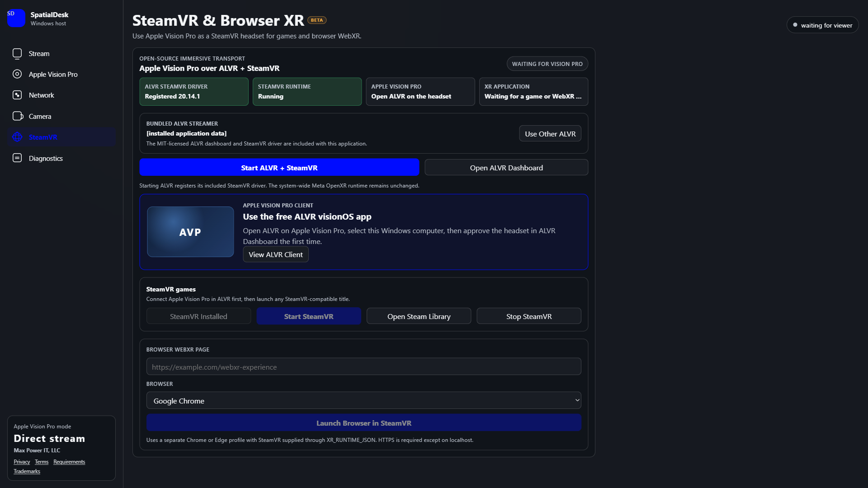Switch to the Network section label
Viewport: 868px width, 488px height.
pos(42,95)
